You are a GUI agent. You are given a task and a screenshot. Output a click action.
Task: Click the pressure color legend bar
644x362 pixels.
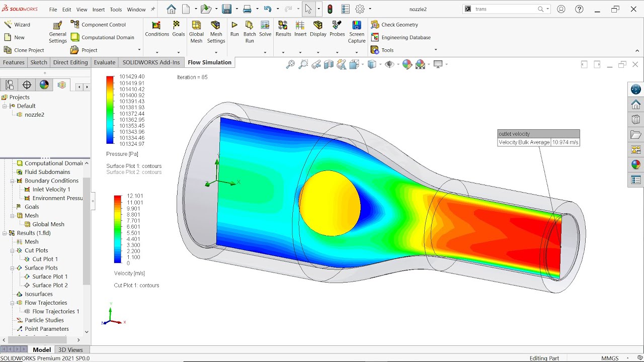pos(110,110)
